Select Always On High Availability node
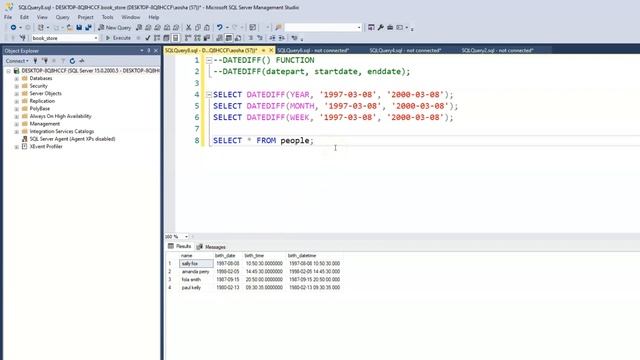This screenshot has width=640, height=360. [60, 116]
